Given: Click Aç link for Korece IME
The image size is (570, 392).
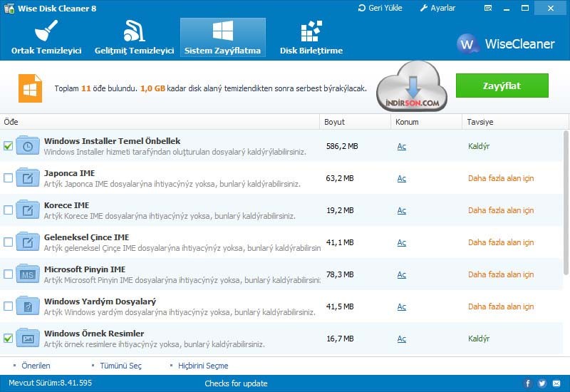Looking at the screenshot, I should 401,210.
